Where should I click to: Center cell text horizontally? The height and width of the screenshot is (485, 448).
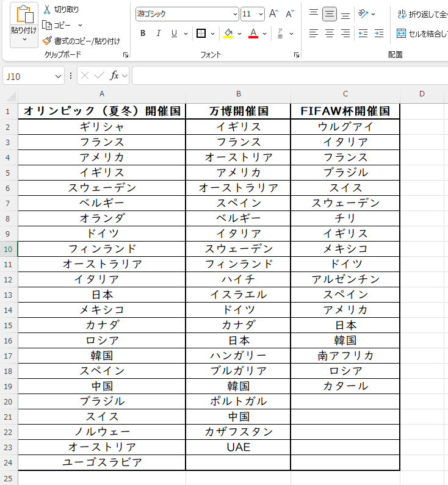tap(330, 33)
